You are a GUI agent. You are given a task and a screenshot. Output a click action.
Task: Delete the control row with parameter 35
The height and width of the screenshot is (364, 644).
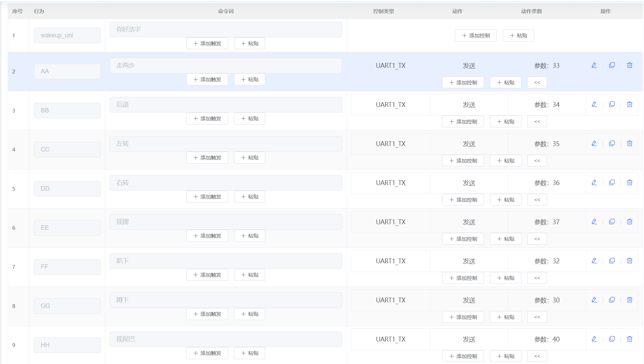click(x=629, y=144)
